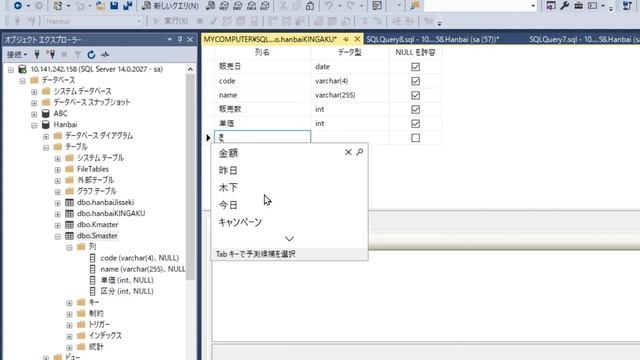Show more IME candidates chevron
Viewport: 640px width, 360px height.
pos(289,239)
